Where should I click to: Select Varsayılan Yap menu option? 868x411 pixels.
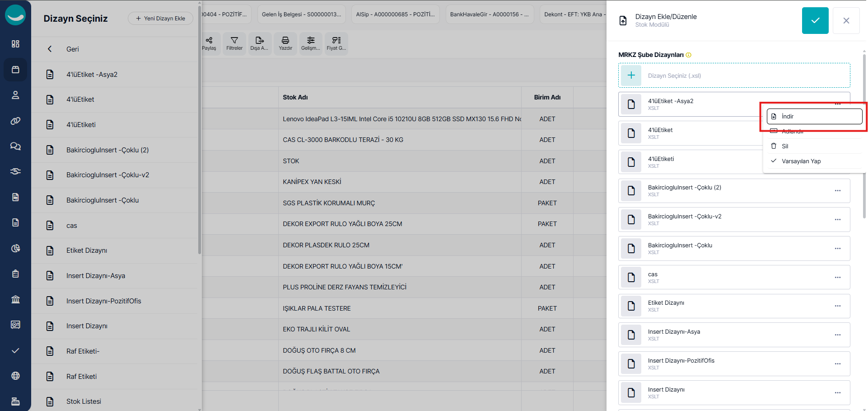click(801, 161)
